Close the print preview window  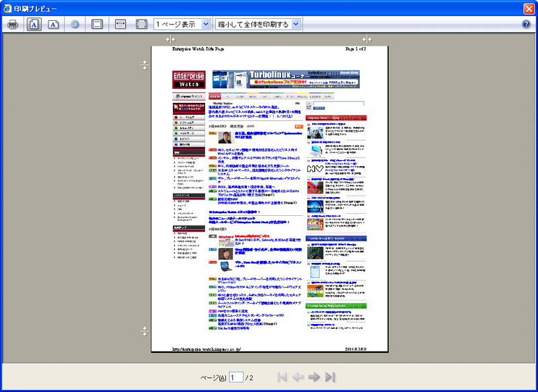pos(528,7)
